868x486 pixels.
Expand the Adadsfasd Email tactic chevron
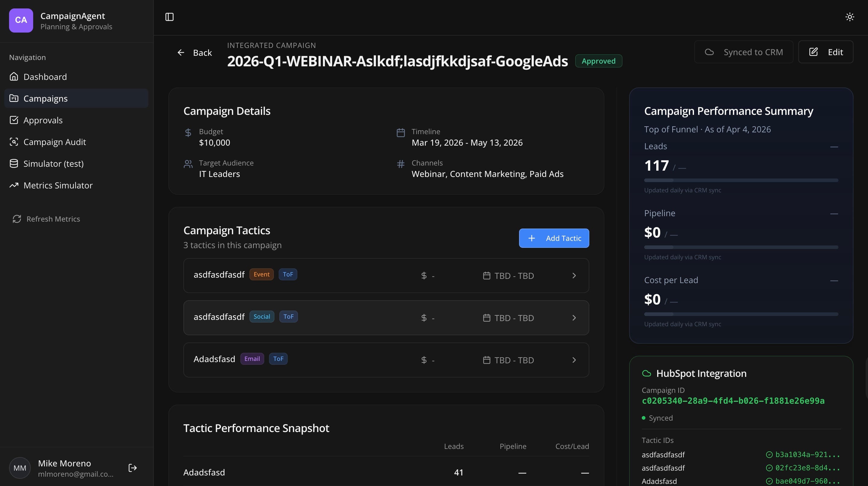574,360
